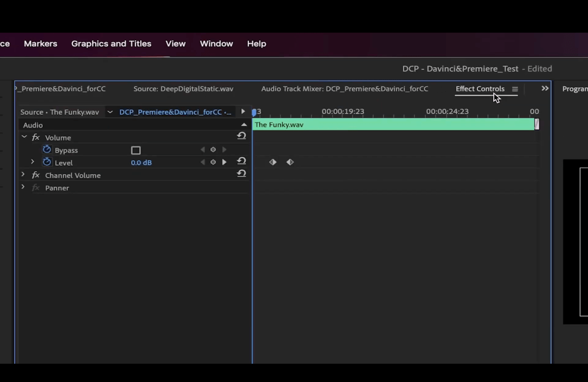
Task: Select the Channel Volume label
Action: pos(73,175)
